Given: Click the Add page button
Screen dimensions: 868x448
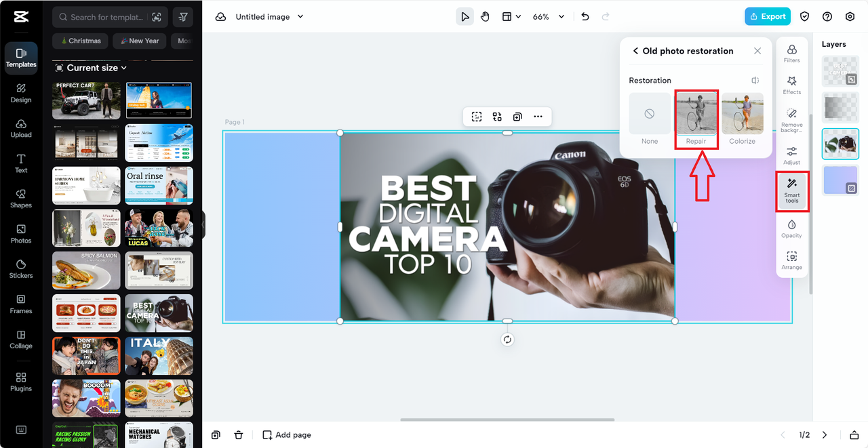Looking at the screenshot, I should [x=287, y=435].
